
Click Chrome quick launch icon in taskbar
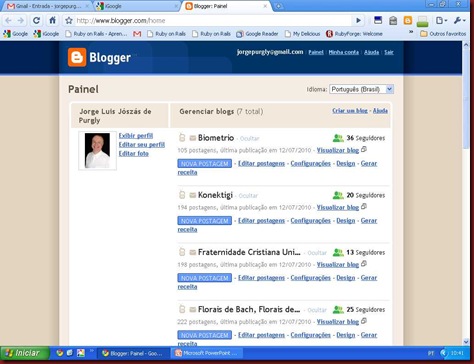pos(60,353)
